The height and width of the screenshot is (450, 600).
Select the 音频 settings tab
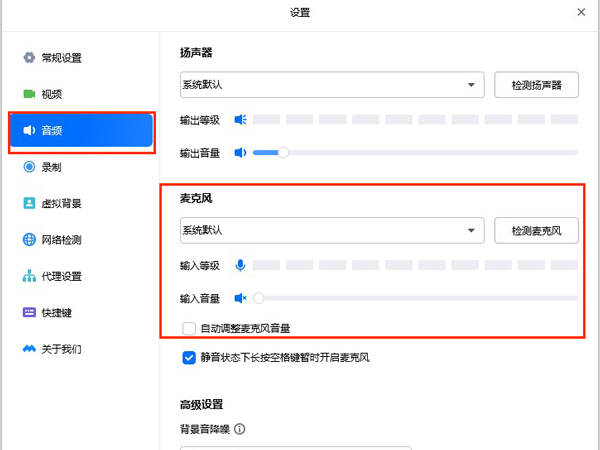[81, 131]
